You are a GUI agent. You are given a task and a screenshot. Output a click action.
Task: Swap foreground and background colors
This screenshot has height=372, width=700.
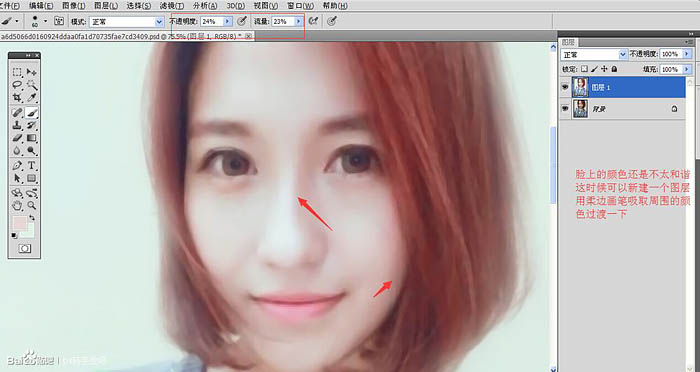(32, 218)
